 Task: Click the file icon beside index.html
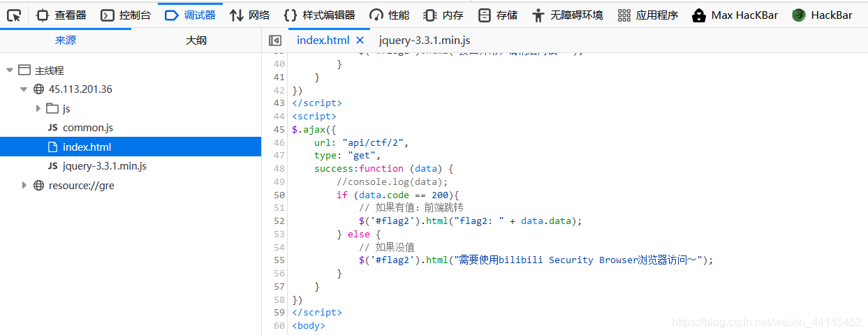(x=52, y=147)
